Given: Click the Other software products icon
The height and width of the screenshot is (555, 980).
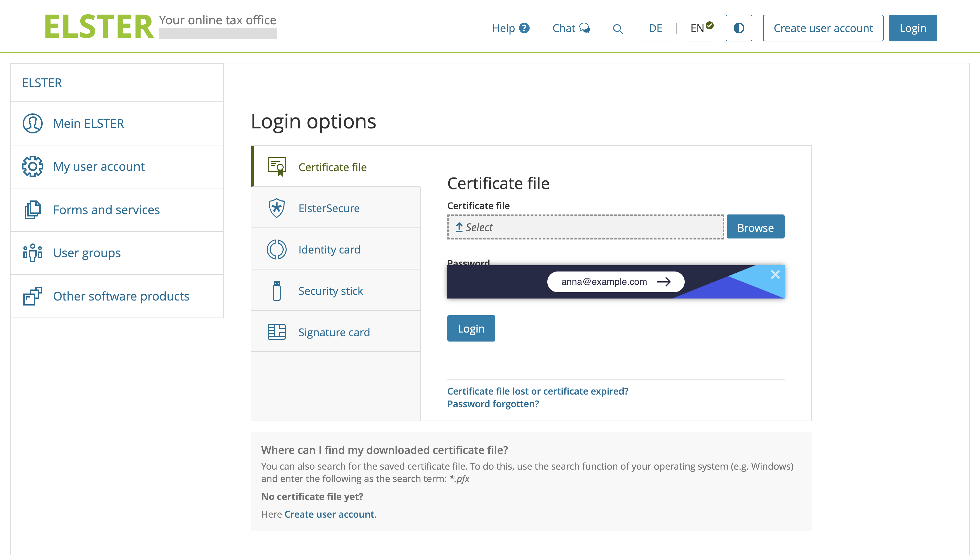Looking at the screenshot, I should click(32, 296).
